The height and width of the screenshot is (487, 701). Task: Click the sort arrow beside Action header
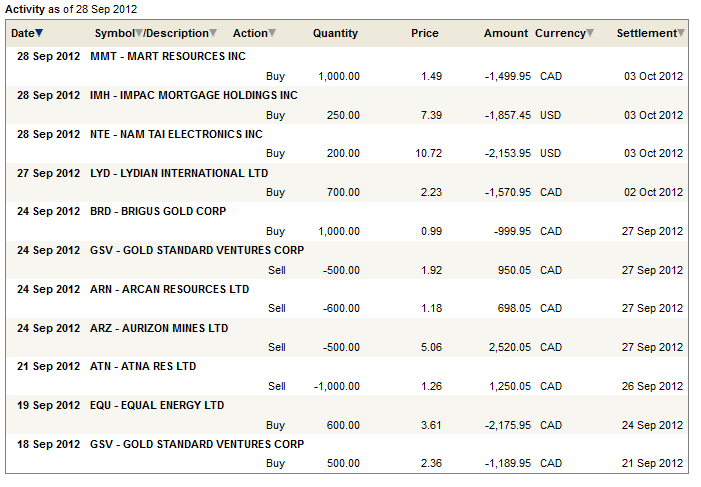272,34
